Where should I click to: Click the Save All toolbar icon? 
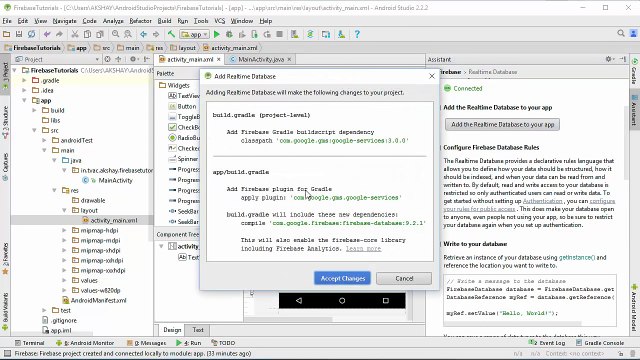(x=19, y=34)
